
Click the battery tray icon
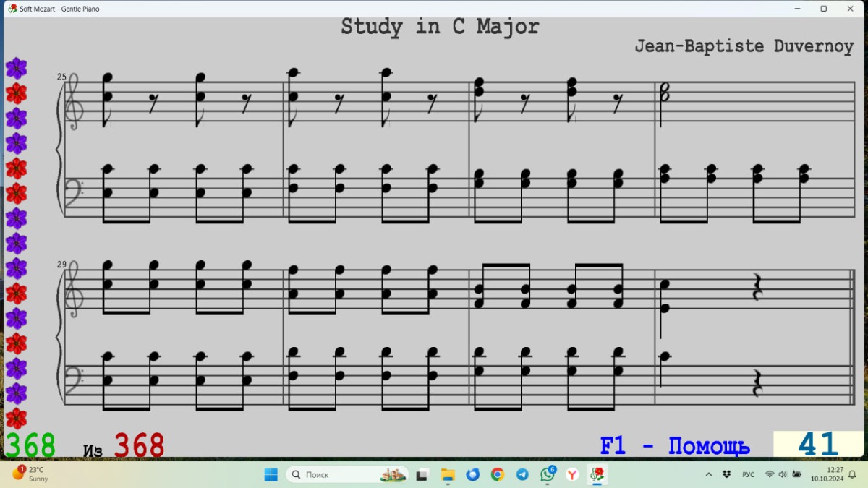[x=797, y=475]
